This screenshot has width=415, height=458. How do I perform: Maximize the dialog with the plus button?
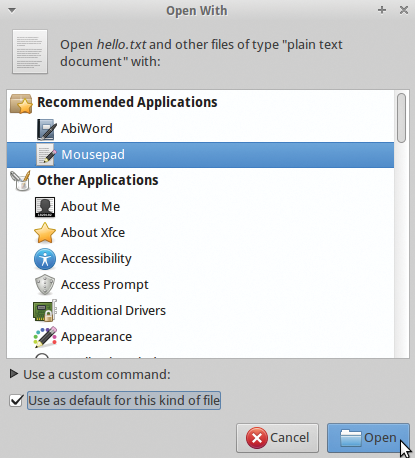coord(382,10)
